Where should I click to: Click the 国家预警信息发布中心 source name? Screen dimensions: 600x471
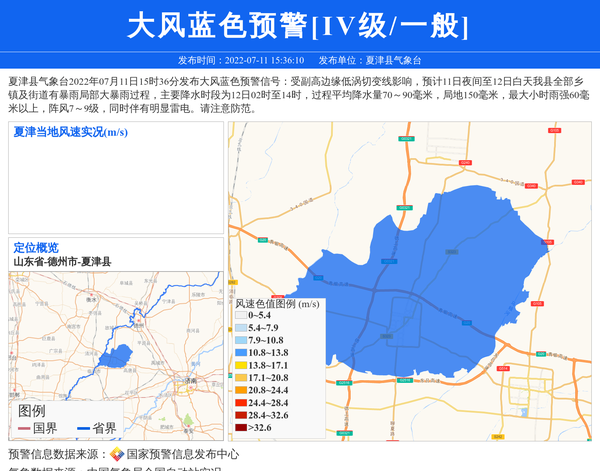coord(182,454)
